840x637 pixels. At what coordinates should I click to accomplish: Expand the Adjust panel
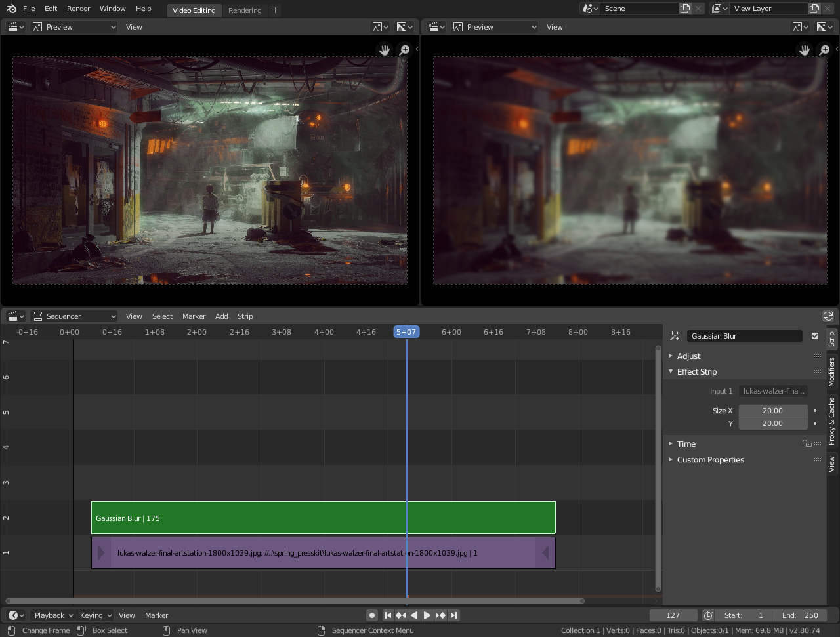click(689, 356)
